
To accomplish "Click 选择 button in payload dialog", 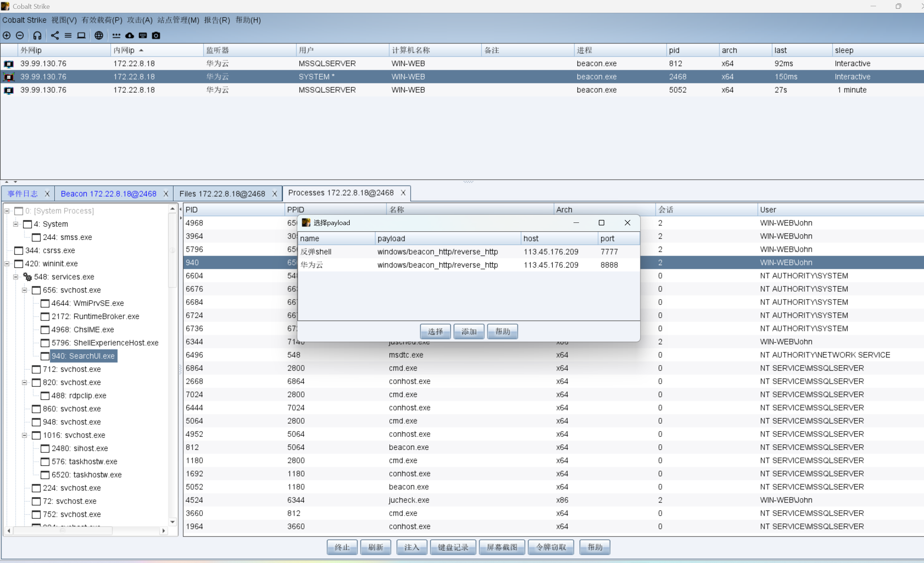I will [x=435, y=331].
